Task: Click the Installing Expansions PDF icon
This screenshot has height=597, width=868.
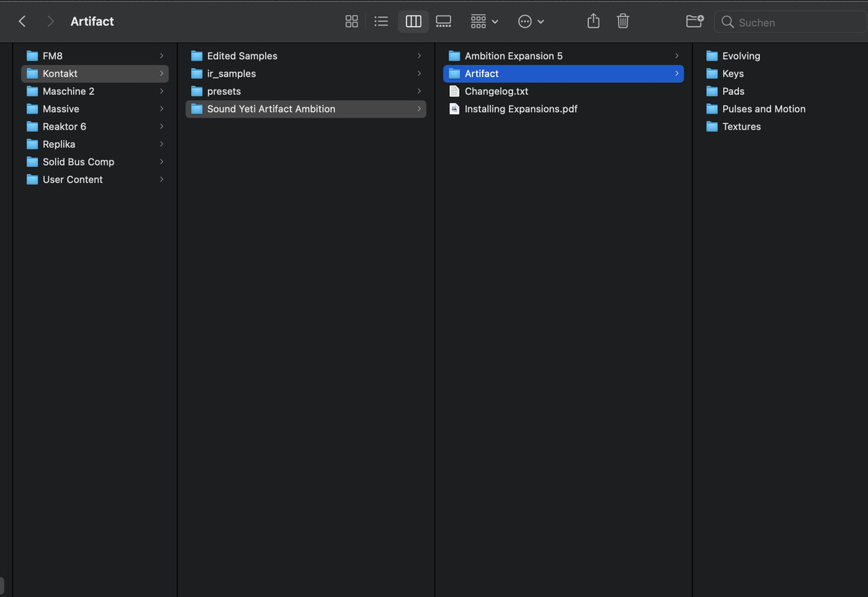Action: [455, 109]
